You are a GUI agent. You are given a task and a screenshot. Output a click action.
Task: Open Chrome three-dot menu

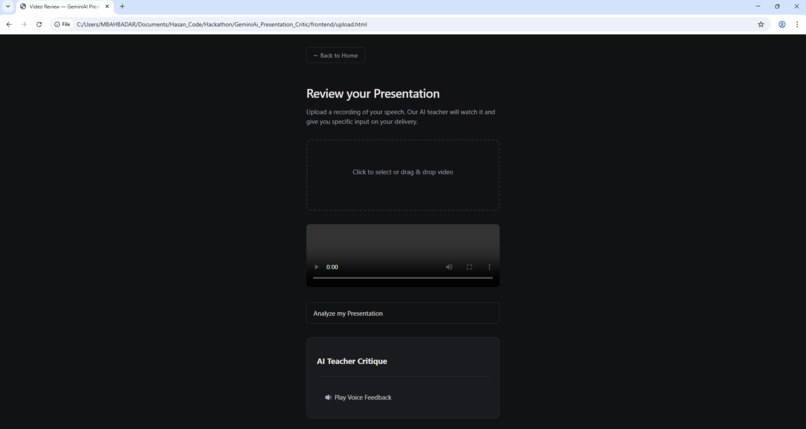click(x=797, y=24)
